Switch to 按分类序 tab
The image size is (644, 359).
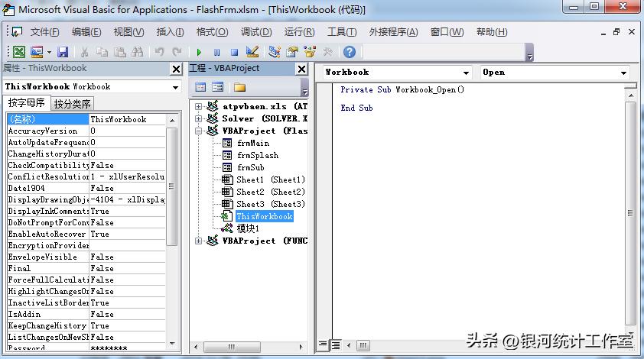click(73, 104)
